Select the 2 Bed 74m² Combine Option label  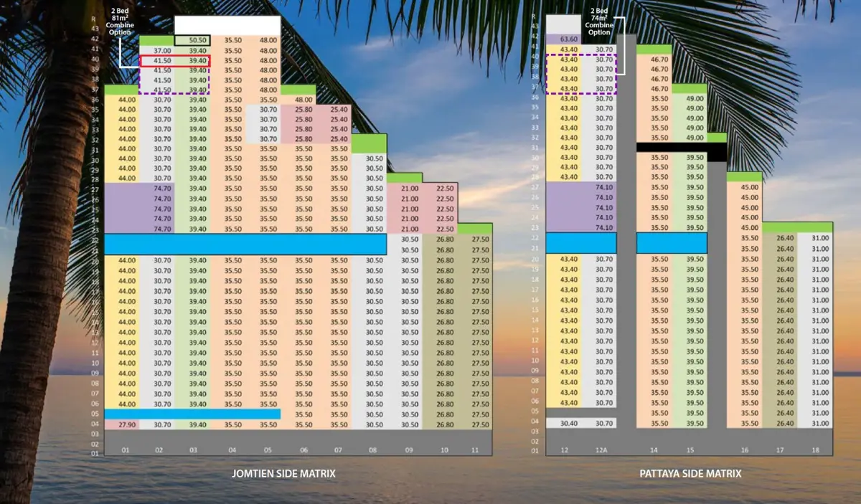click(x=600, y=22)
